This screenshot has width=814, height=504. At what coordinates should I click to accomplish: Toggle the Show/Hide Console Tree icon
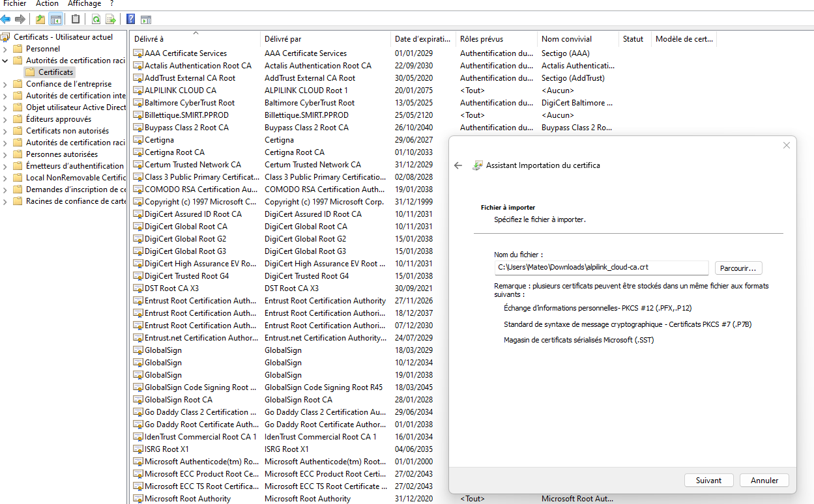pyautogui.click(x=56, y=19)
